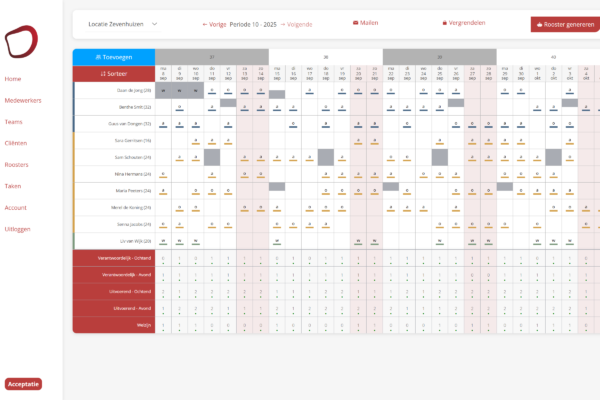The height and width of the screenshot is (400, 600).
Task: Click the icon on Rooster genereren button
Action: click(x=540, y=24)
